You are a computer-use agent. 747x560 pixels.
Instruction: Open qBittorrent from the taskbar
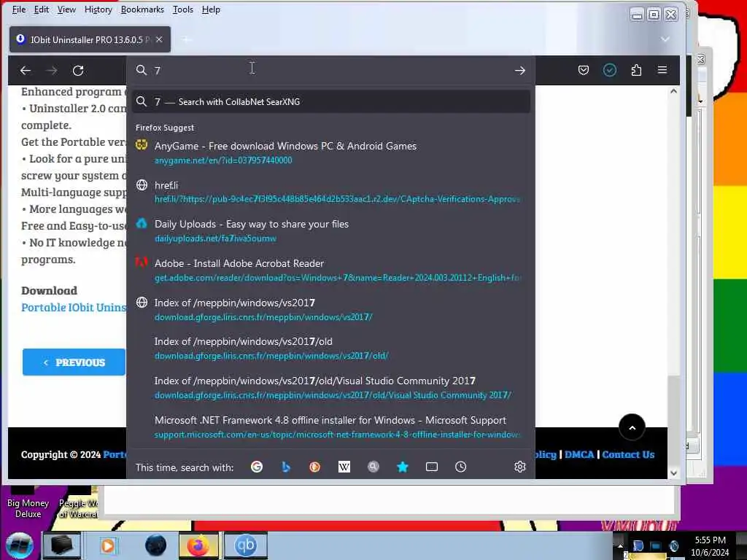pos(246,545)
